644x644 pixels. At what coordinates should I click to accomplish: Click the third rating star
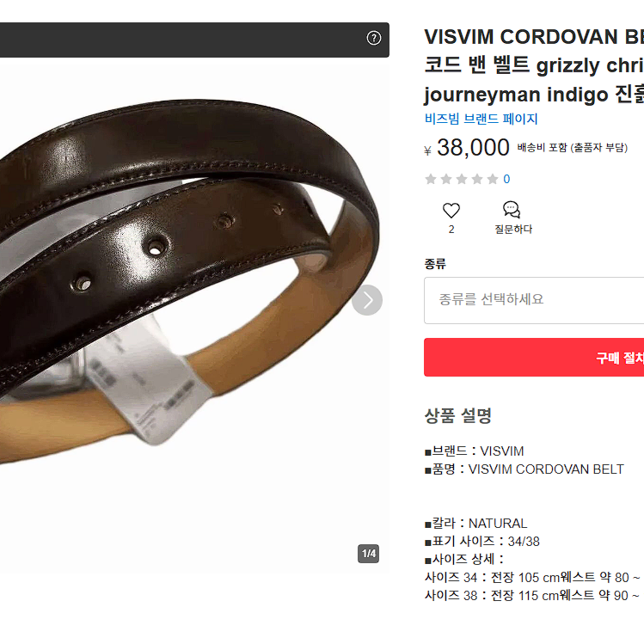(x=462, y=179)
